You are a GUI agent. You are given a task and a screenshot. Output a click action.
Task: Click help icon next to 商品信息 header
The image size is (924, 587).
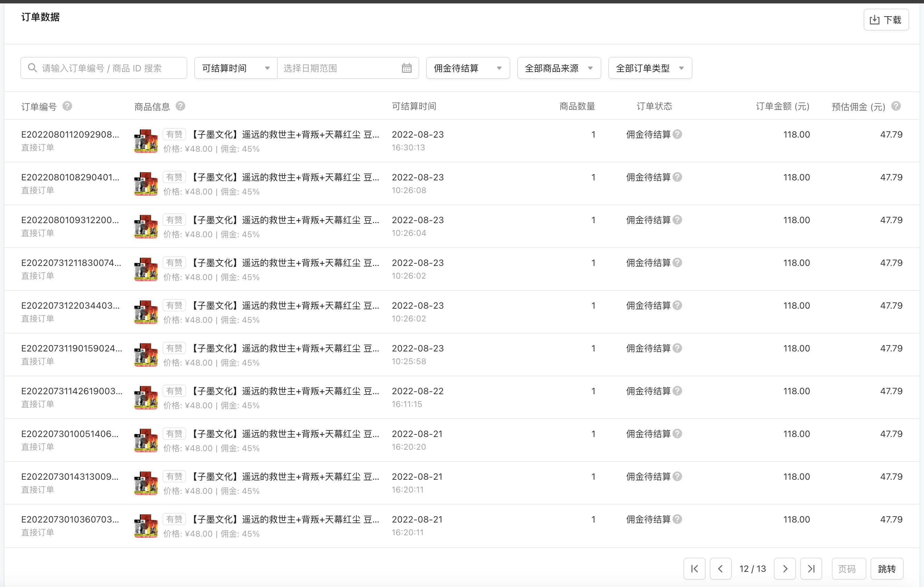180,106
